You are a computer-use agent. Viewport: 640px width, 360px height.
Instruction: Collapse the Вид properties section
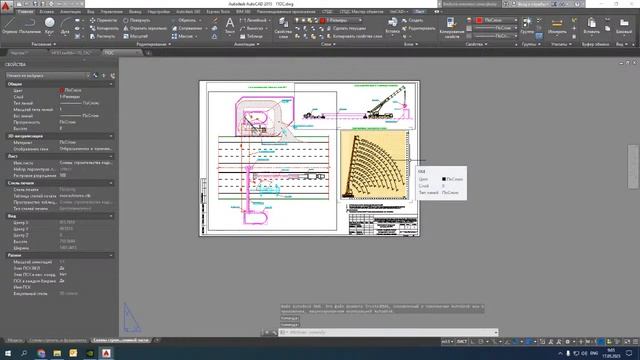(x=111, y=216)
